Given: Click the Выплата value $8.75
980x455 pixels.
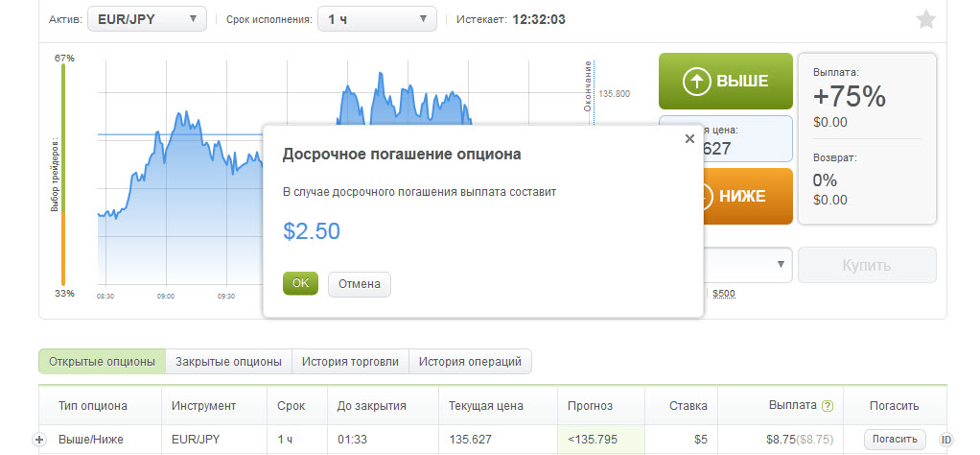Looking at the screenshot, I should tap(783, 440).
